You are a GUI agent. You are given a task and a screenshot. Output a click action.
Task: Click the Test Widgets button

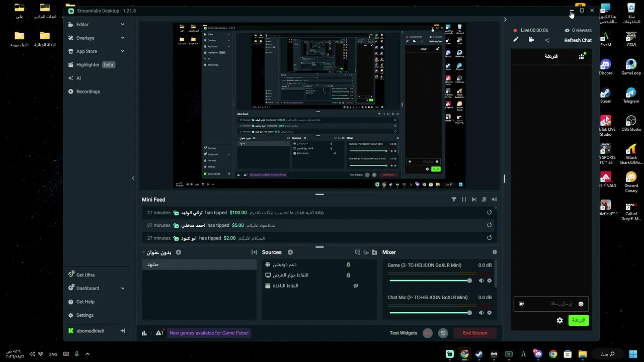[404, 333]
